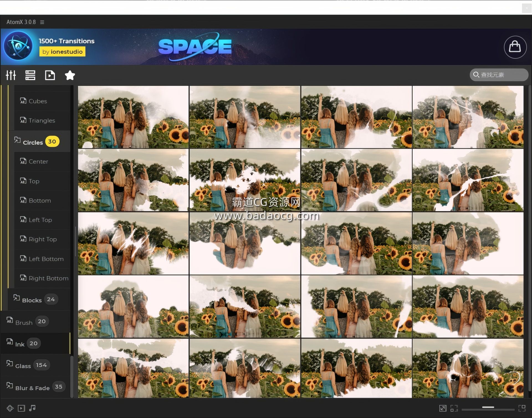Select the Blocks category
This screenshot has height=418, width=532.
(39, 300)
